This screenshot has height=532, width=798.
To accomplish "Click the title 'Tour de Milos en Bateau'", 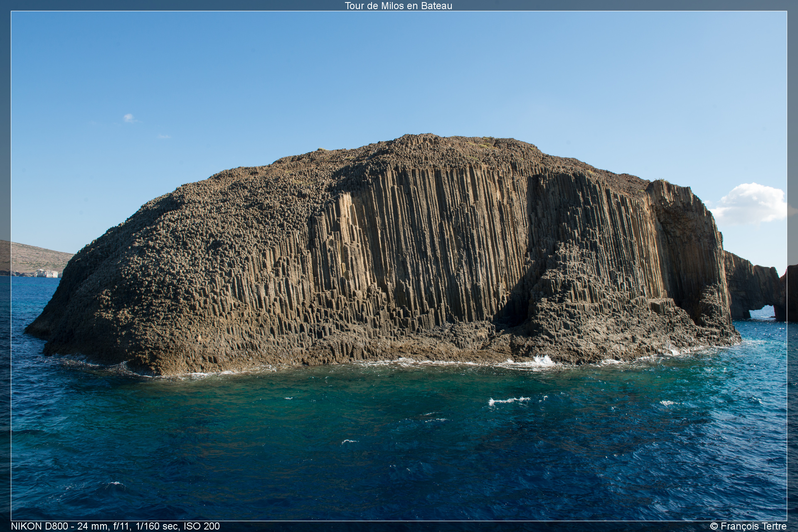I will click(x=398, y=6).
